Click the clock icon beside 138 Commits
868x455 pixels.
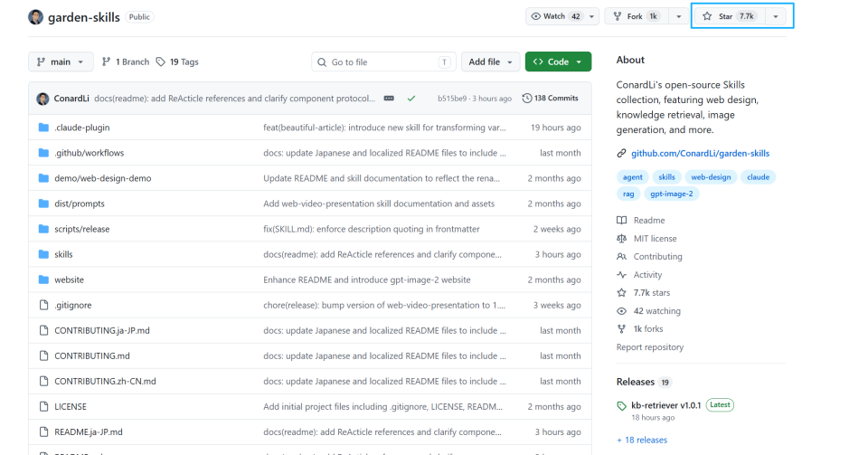pyautogui.click(x=527, y=98)
